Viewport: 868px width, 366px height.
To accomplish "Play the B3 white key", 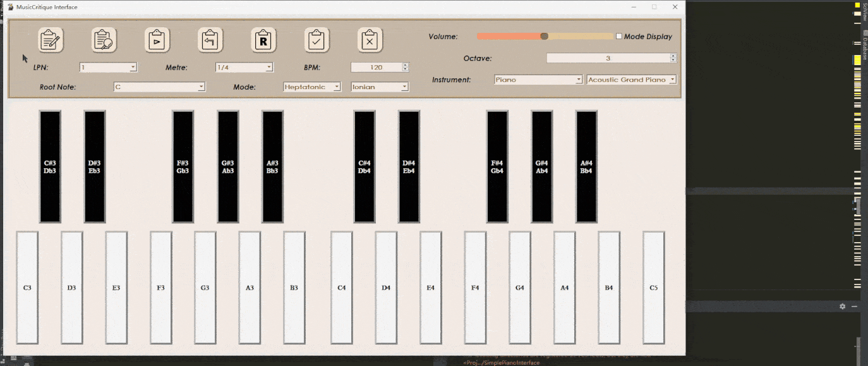I will (x=294, y=288).
